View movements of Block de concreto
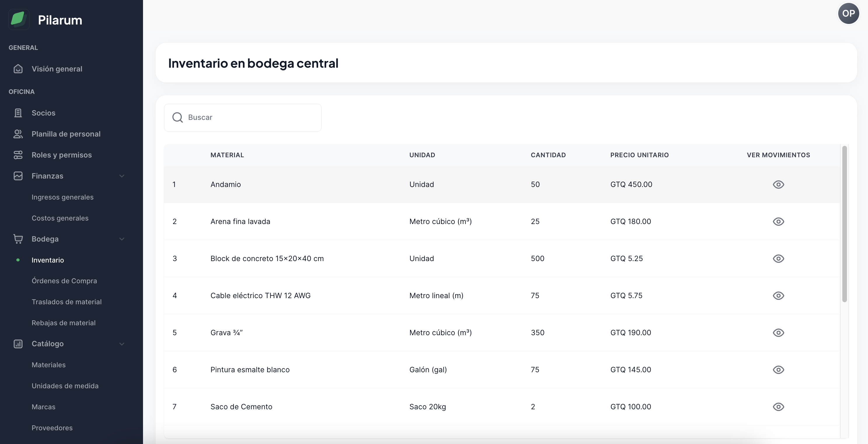This screenshot has height=444, width=868. (x=778, y=259)
